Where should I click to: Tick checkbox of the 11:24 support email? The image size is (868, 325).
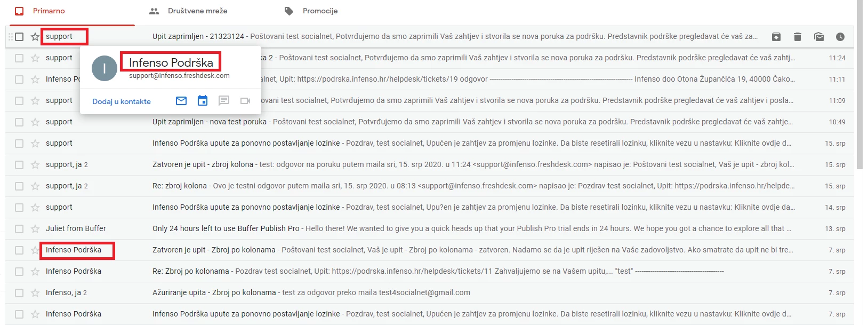coord(19,58)
